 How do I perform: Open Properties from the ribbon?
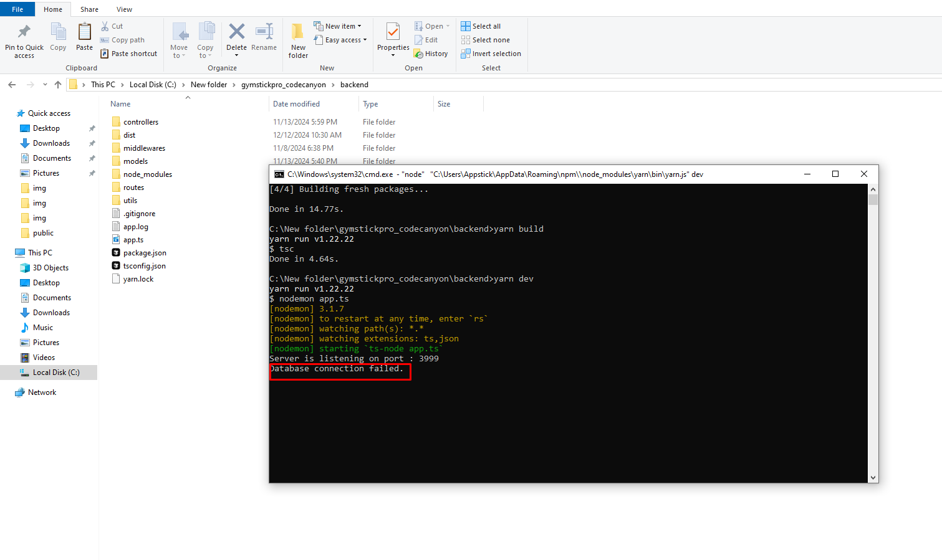[393, 32]
